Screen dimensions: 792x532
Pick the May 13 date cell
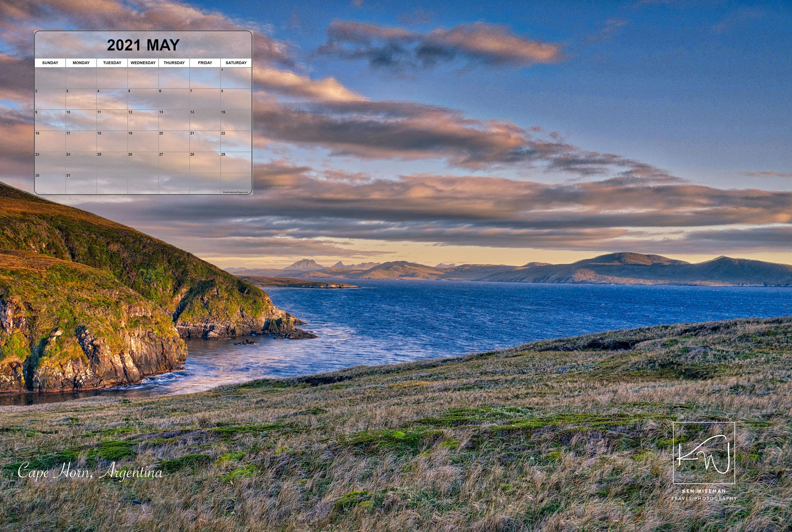pos(174,120)
